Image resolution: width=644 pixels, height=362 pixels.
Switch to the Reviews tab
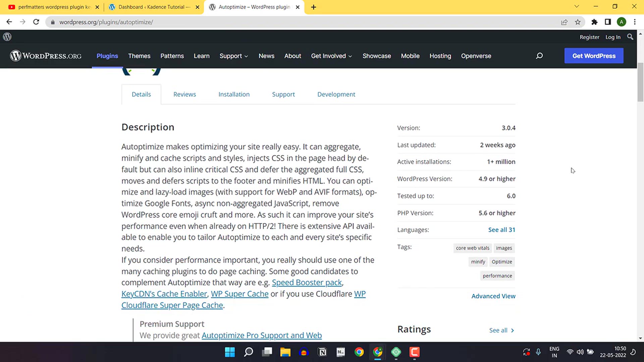(184, 95)
